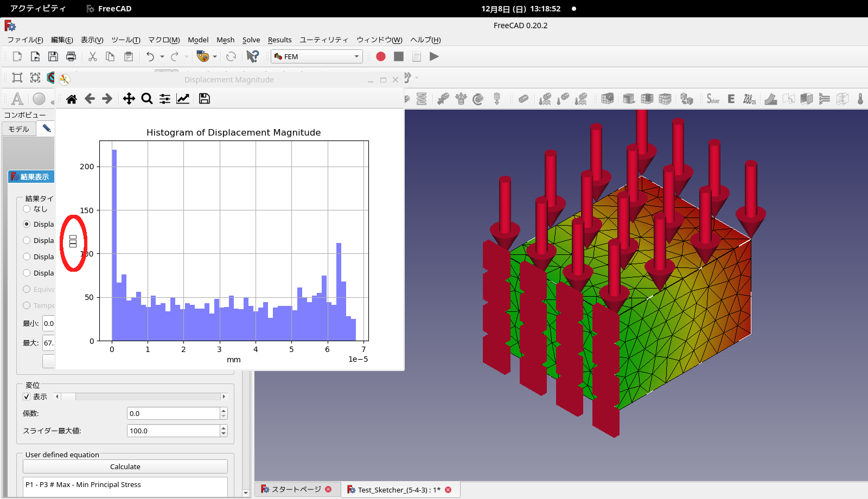Open the plot curves icon in the histogram toolbar
The height and width of the screenshot is (499, 868).
pyautogui.click(x=183, y=98)
